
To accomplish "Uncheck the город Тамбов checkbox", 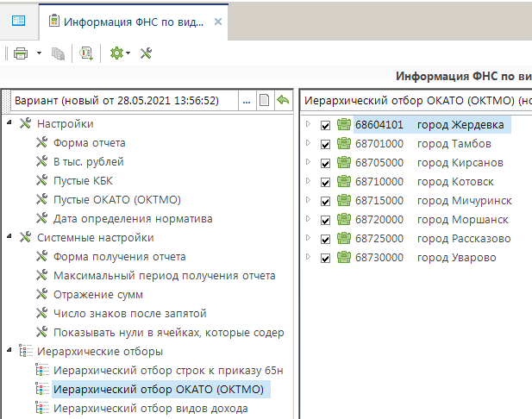I will (325, 145).
